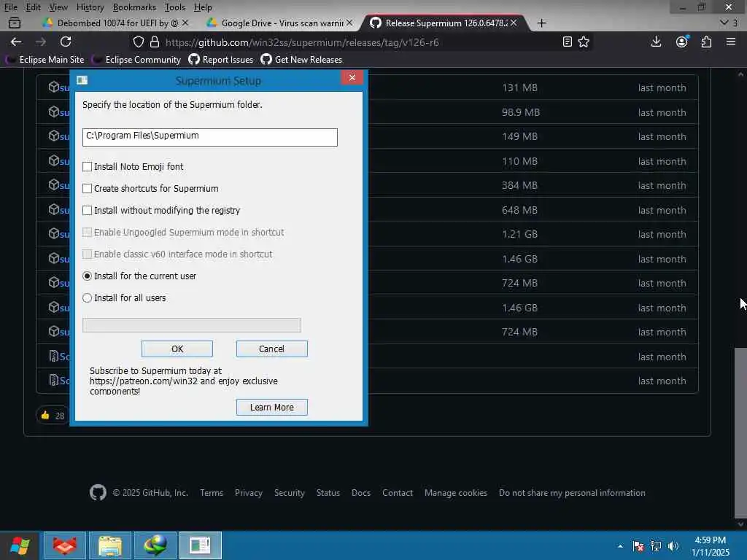The height and width of the screenshot is (560, 747).
Task: Check Install without modifying the registry
Action: click(88, 211)
